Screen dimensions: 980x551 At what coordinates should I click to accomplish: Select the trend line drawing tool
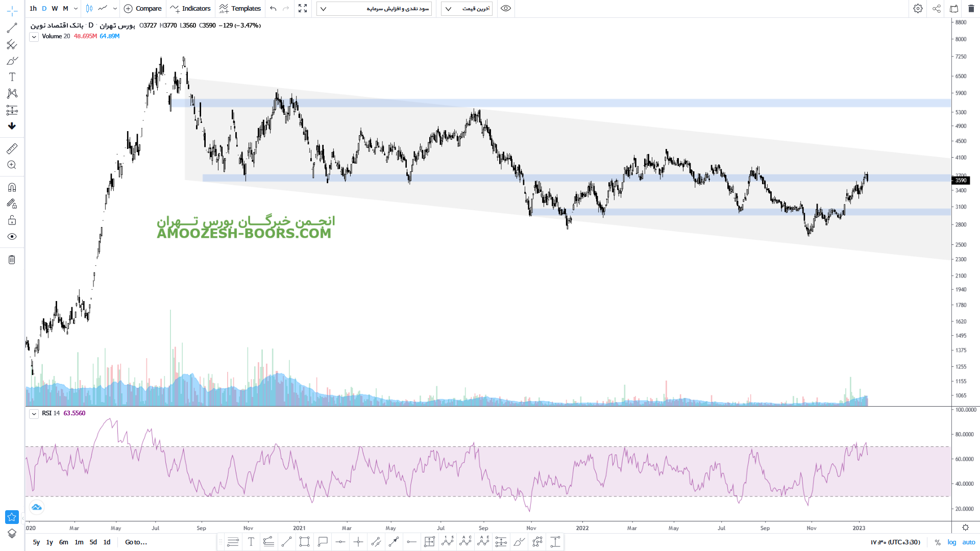[12, 28]
